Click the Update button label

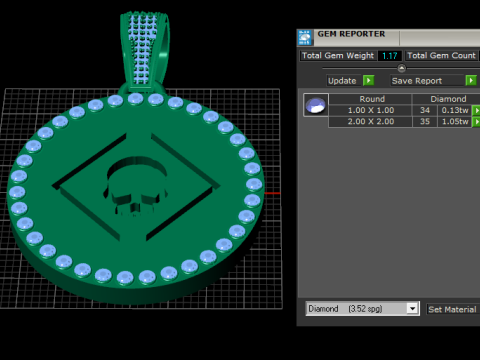[342, 81]
